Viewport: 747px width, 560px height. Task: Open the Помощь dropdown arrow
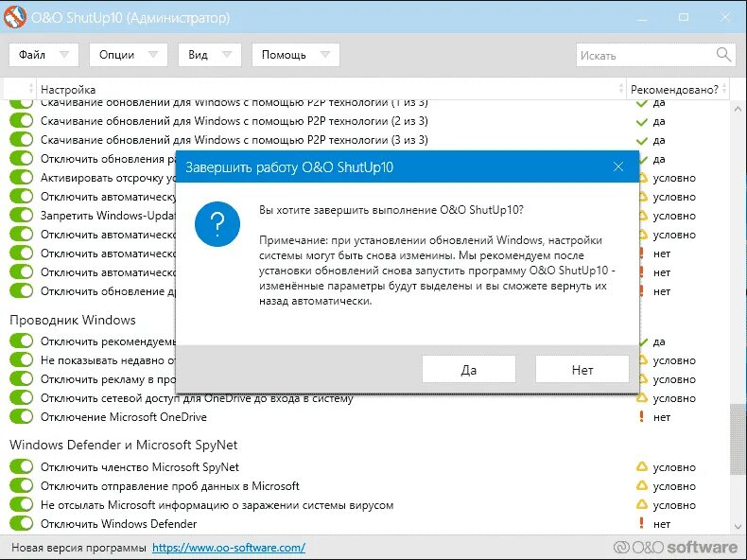325,55
